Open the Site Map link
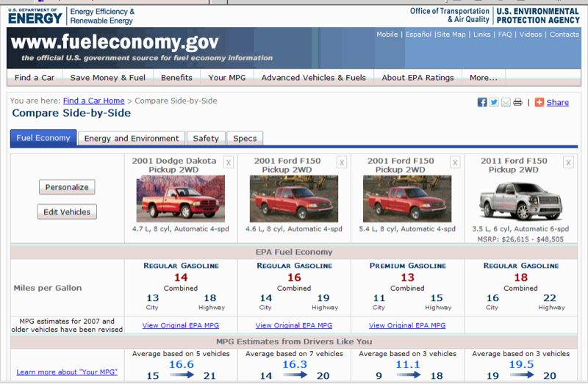The width and height of the screenshot is (588, 384). (x=451, y=34)
